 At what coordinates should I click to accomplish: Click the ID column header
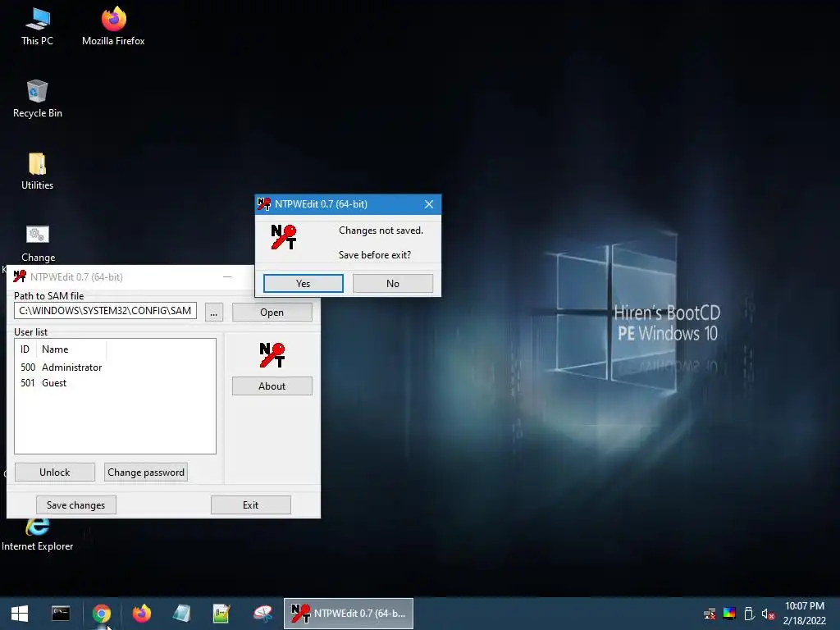25,349
